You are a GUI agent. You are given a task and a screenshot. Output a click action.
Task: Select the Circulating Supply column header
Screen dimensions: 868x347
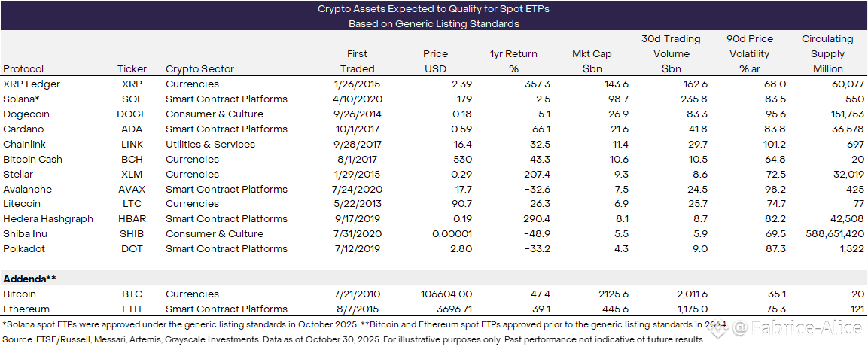tap(827, 54)
